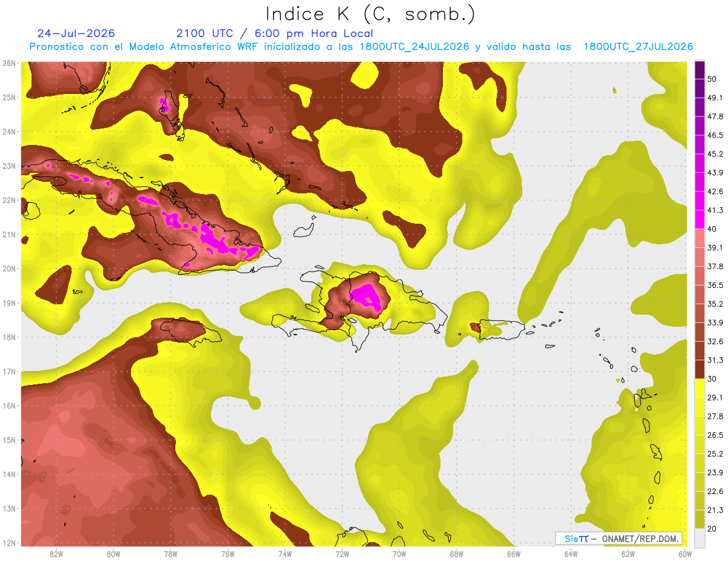Click the longitude label "70W"
This screenshot has height=562, width=728.
399,554
